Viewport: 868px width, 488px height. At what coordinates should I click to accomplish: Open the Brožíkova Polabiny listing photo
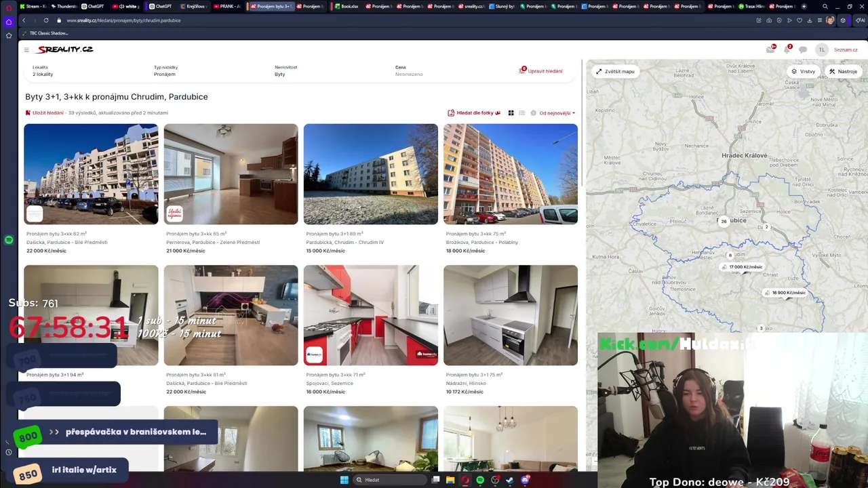coord(511,174)
